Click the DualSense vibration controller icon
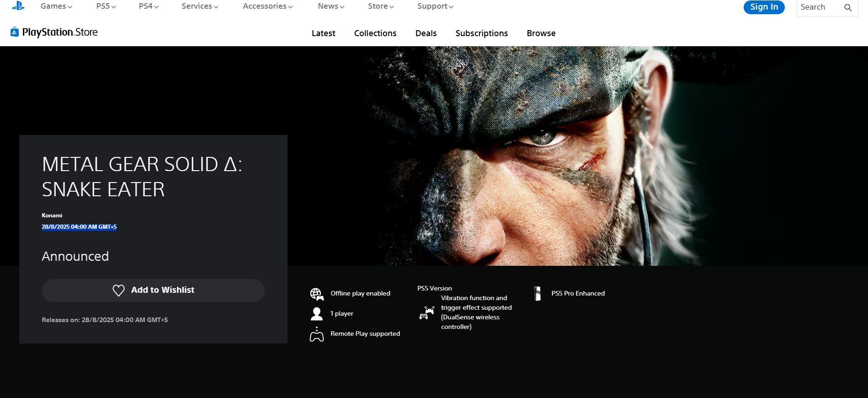The height and width of the screenshot is (398, 868). pyautogui.click(x=427, y=312)
